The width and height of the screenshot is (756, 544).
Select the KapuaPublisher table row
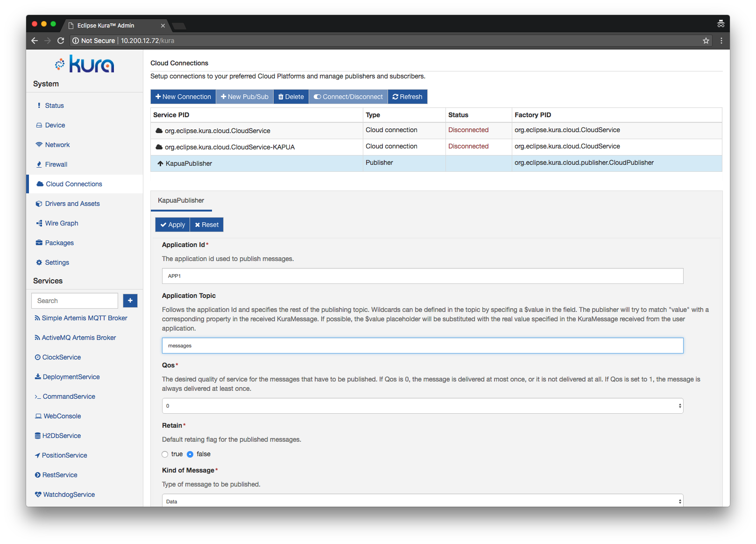tap(436, 163)
